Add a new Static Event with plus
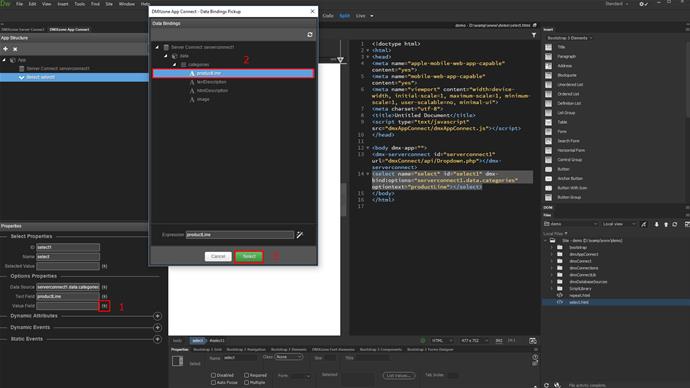 pos(157,339)
